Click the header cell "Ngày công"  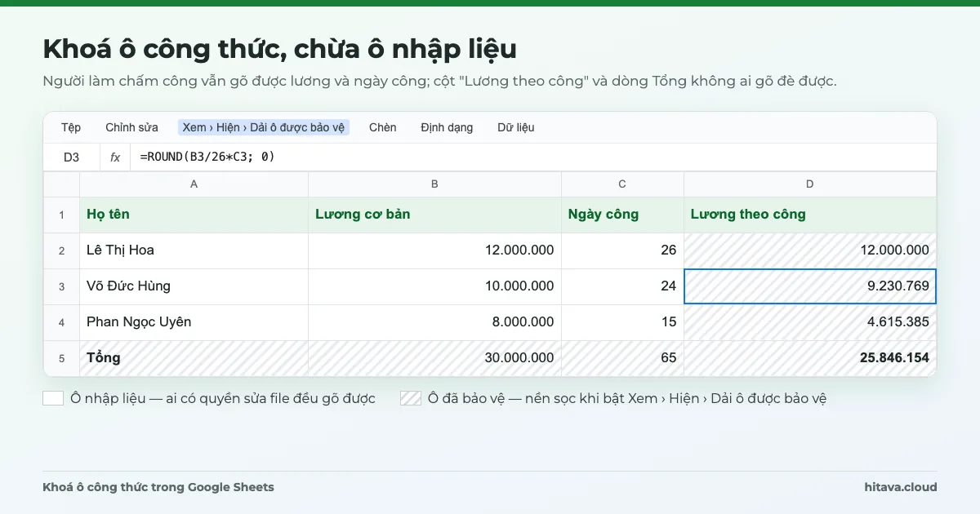622,215
